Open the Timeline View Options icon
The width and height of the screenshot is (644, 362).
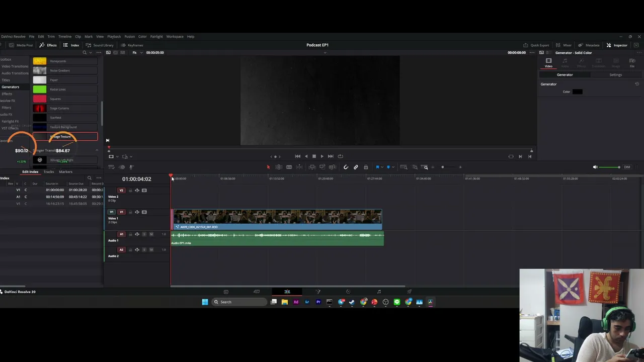point(111,167)
